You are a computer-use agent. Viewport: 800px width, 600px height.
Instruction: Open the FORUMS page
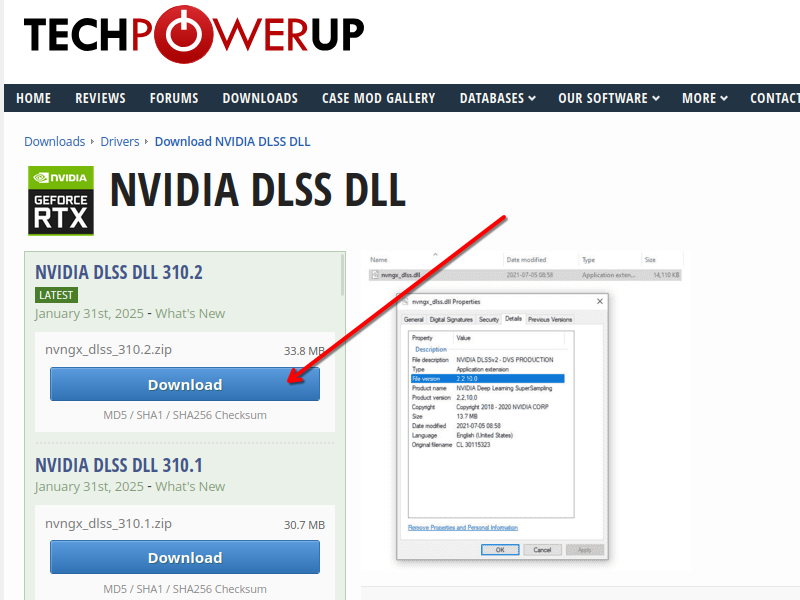click(x=174, y=98)
